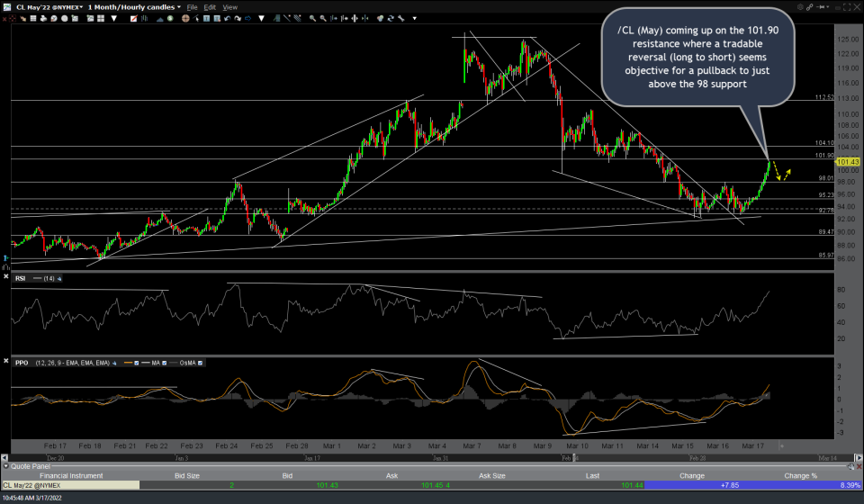Open the Edit menu
The width and height of the screenshot is (864, 504).
point(210,6)
